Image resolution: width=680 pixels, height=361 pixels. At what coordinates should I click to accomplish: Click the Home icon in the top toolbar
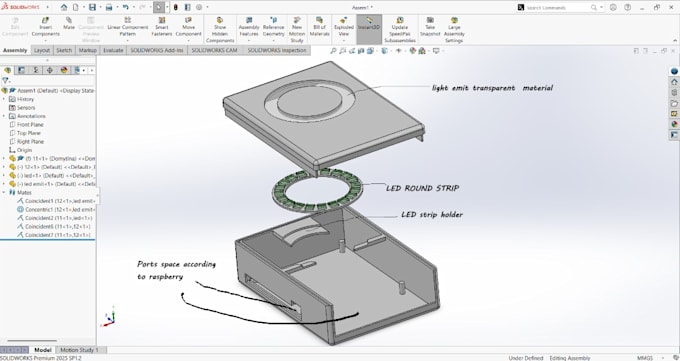[64, 7]
